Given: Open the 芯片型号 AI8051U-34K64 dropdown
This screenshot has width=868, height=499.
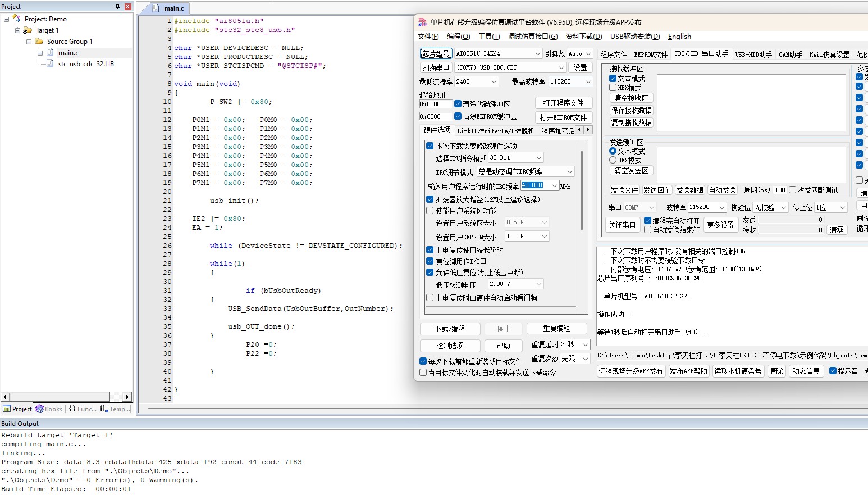Looking at the screenshot, I should click(537, 53).
